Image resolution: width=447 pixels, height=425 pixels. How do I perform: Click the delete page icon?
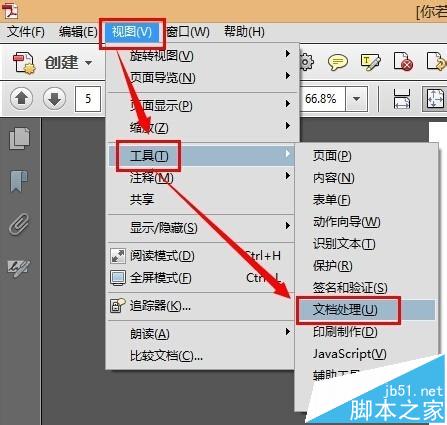pyautogui.click(x=403, y=62)
